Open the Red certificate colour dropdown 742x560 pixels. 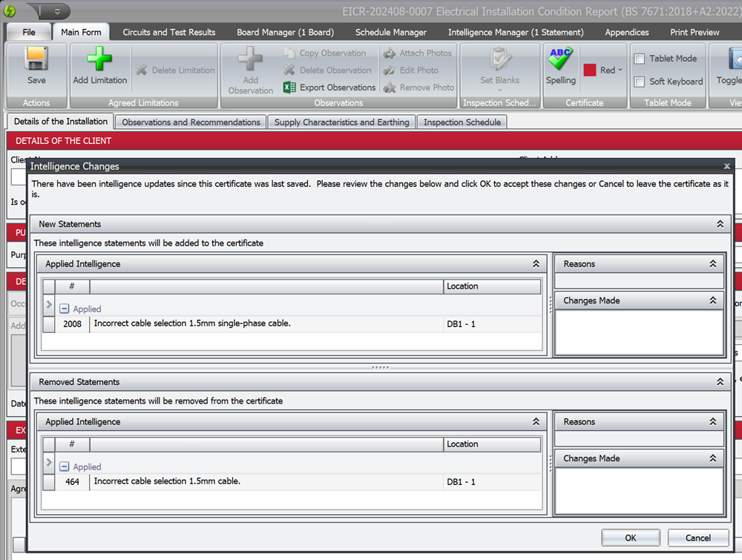615,70
